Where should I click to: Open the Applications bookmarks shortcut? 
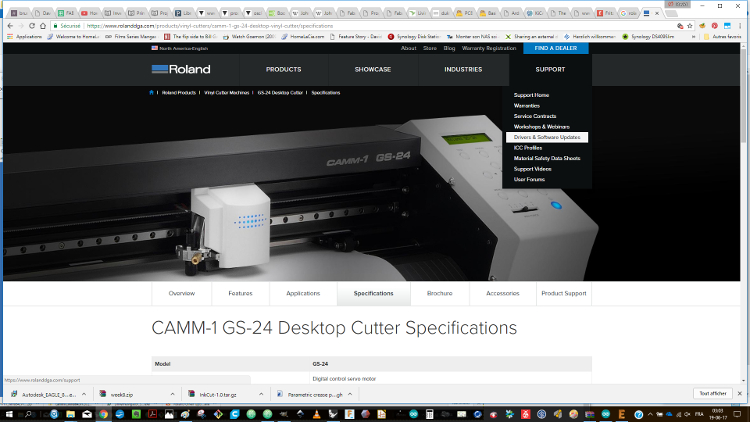coord(24,36)
